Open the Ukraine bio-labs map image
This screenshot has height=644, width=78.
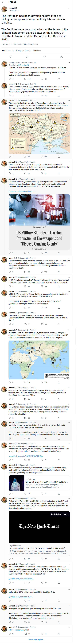pyautogui.click(x=39, y=134)
